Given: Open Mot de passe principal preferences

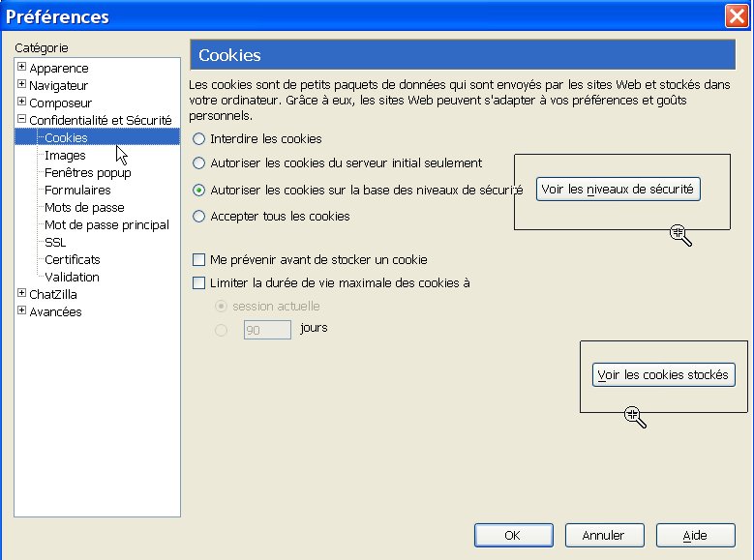Looking at the screenshot, I should point(106,224).
